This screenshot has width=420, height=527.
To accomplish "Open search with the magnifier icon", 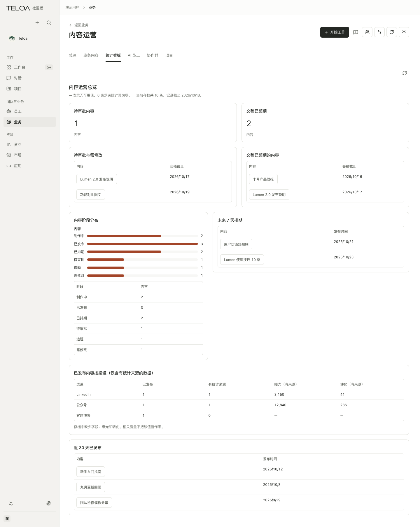I will [49, 23].
